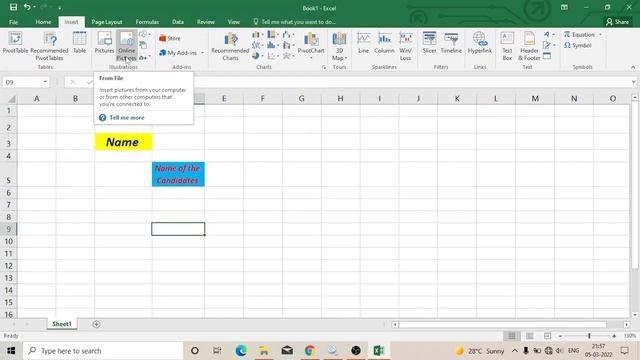
Task: Select row 12 header
Action: 9,266
